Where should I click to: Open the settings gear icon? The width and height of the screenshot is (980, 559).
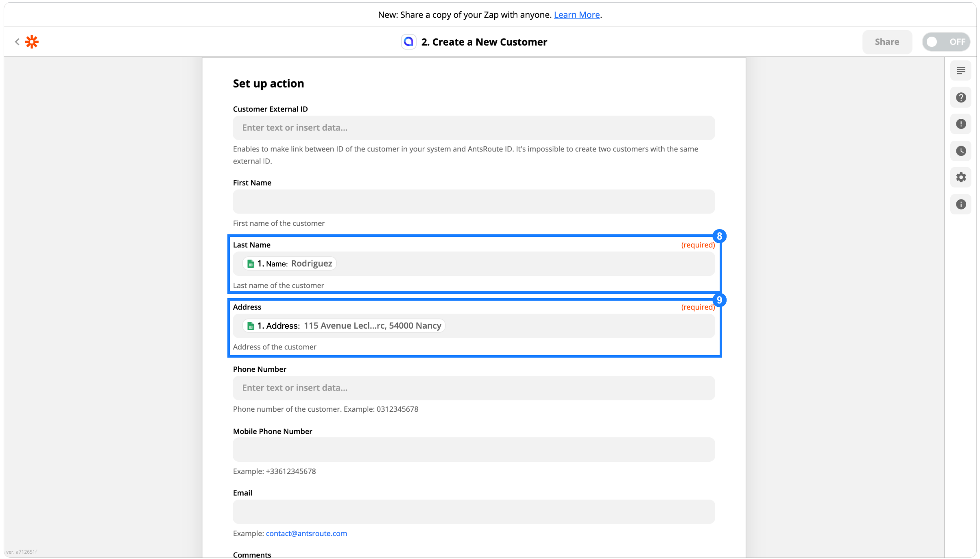961,177
